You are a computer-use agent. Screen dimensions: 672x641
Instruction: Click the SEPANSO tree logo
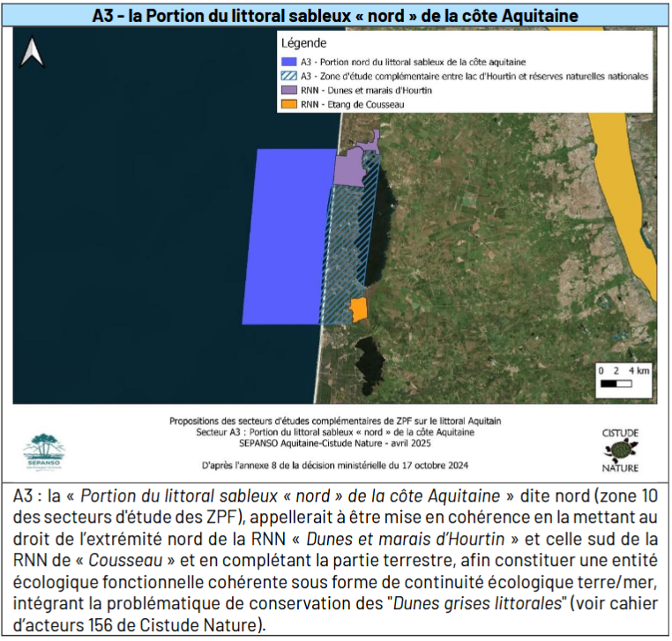click(x=44, y=451)
